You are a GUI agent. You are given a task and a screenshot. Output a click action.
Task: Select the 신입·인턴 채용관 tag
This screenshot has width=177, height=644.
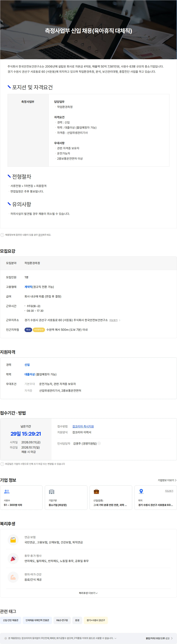11,620
